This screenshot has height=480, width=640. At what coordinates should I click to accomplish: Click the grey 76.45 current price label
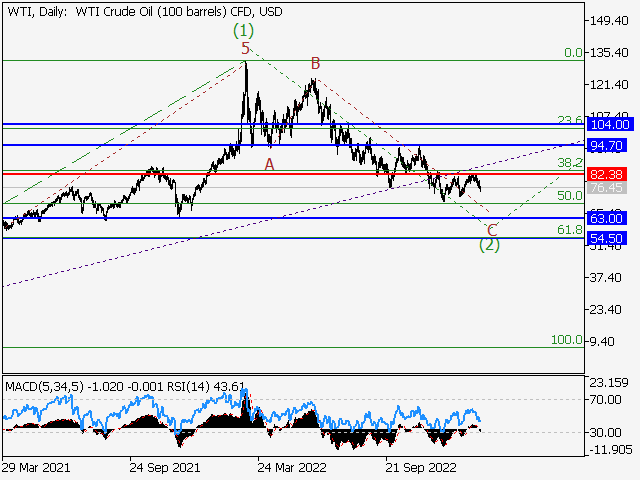(x=606, y=188)
